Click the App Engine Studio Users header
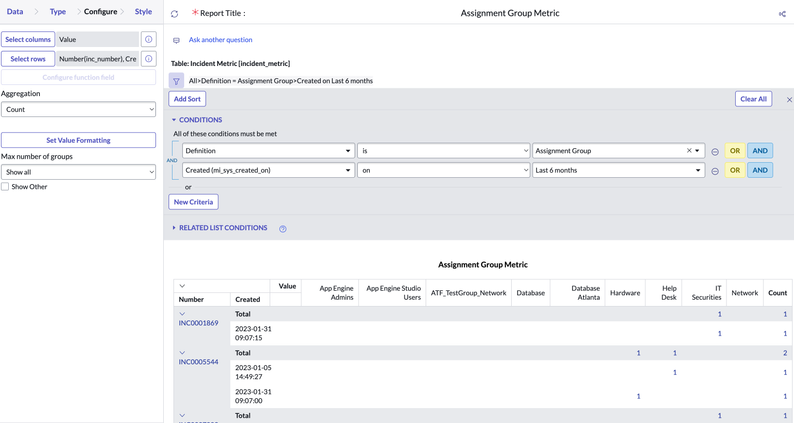 tap(393, 293)
